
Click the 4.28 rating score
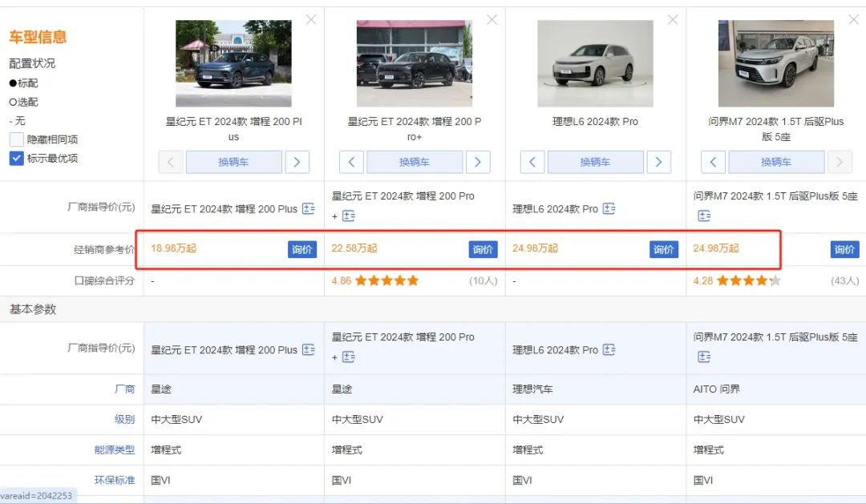click(703, 281)
